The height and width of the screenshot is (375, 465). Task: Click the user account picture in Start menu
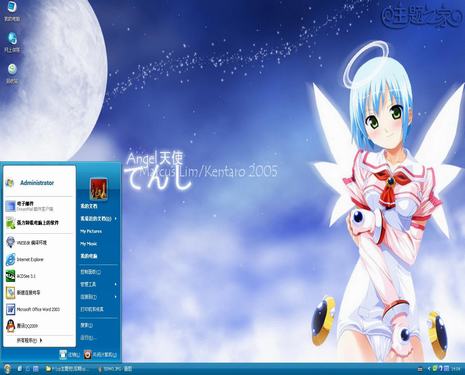pos(98,189)
